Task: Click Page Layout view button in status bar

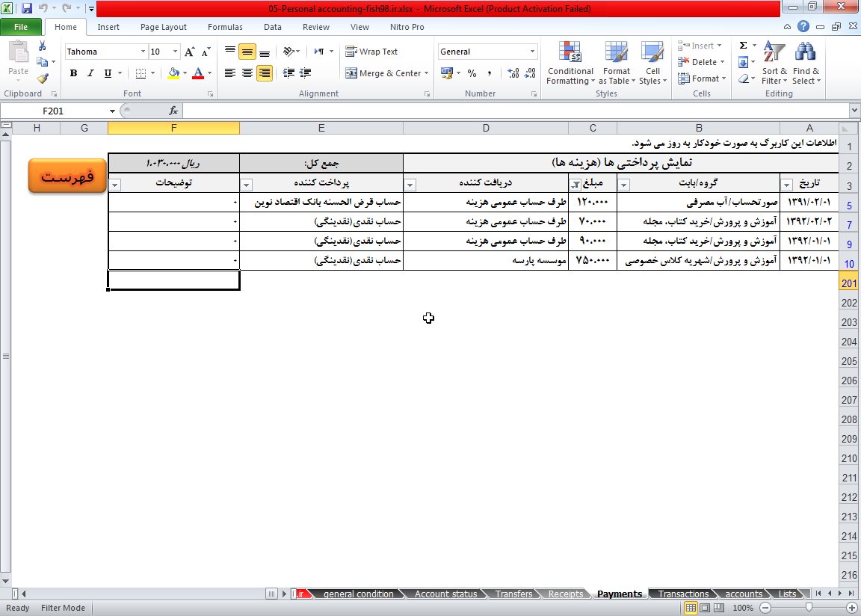Action: (705, 608)
